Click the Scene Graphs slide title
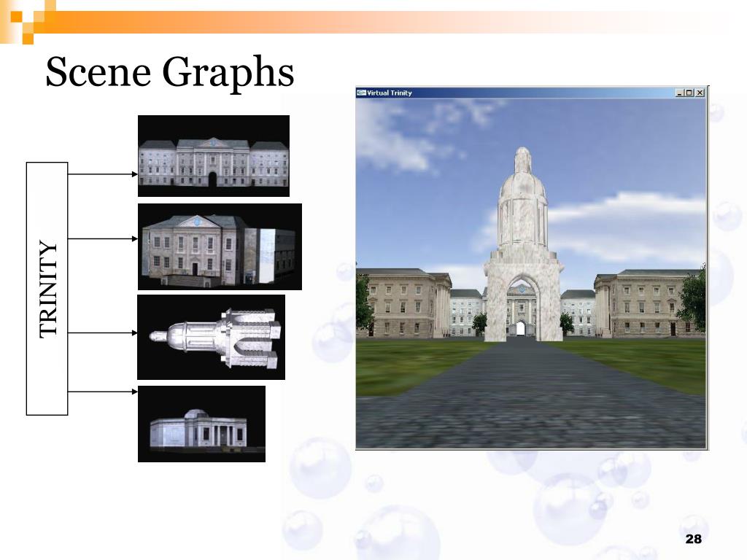This screenshot has height=560, width=747. click(169, 72)
